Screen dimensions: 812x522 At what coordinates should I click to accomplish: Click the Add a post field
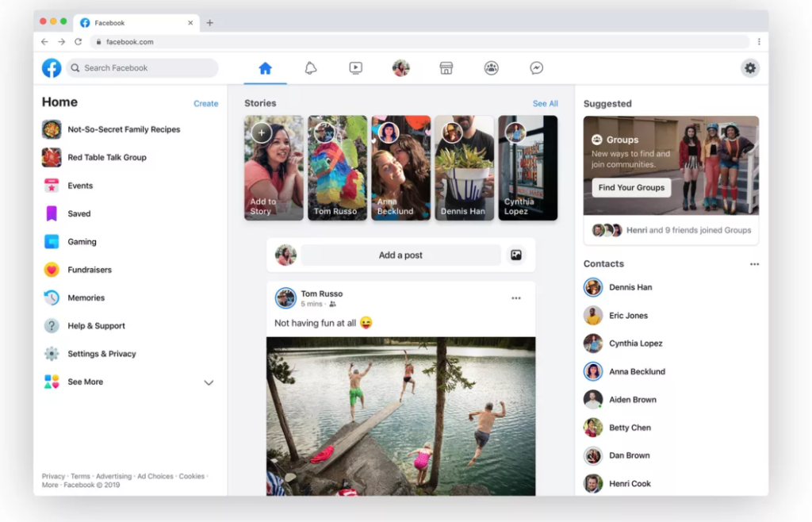pos(400,255)
